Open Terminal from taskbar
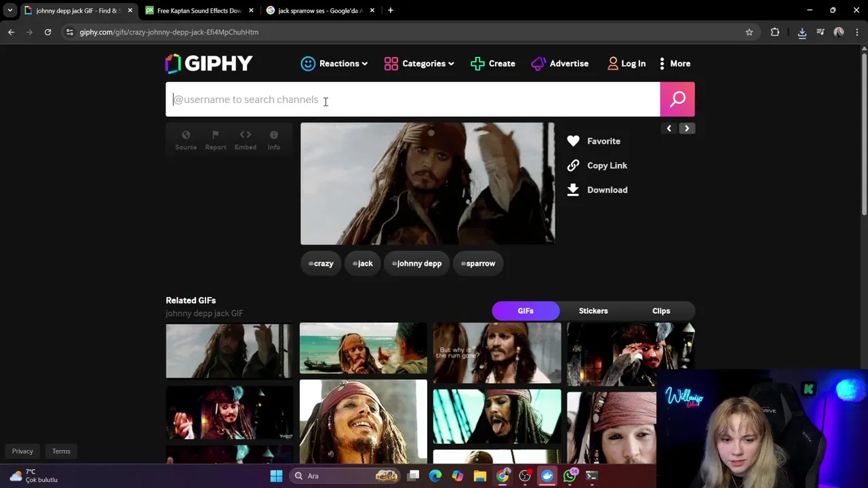The image size is (868, 488). pyautogui.click(x=592, y=476)
